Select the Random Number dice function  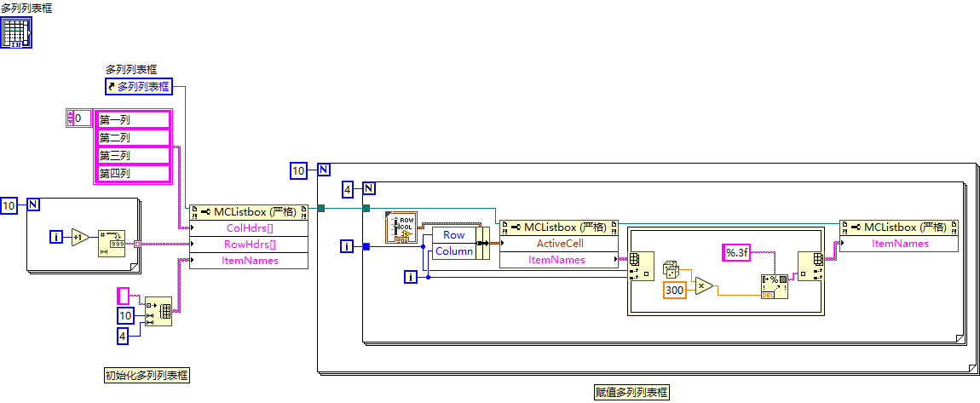(x=672, y=271)
